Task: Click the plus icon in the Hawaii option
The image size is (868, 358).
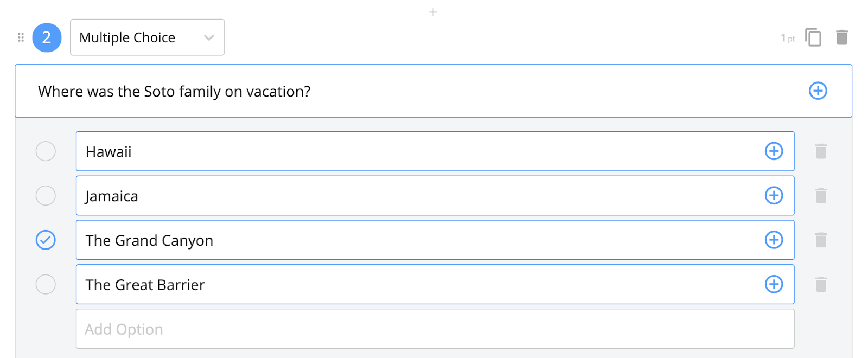Action: 774,151
